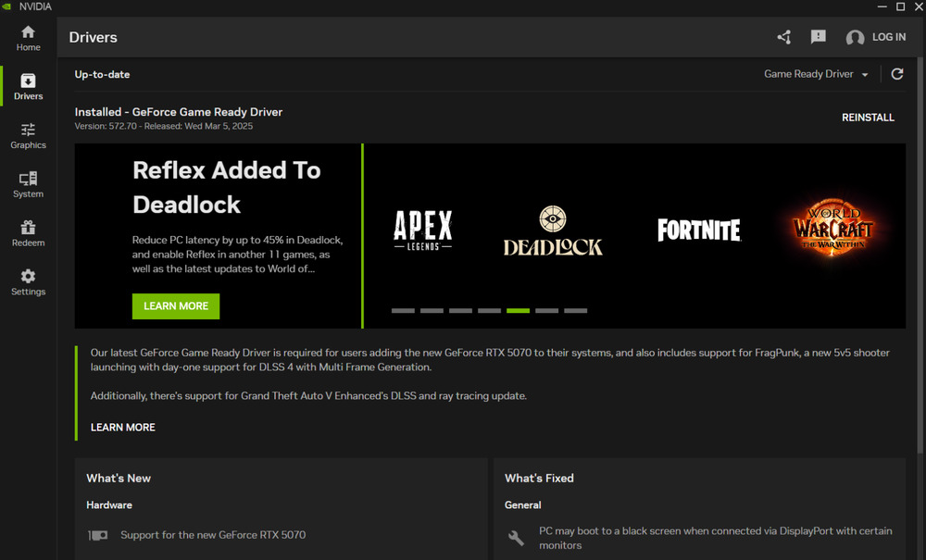Viewport: 926px width, 560px height.
Task: Click the share icon in header
Action: (783, 37)
